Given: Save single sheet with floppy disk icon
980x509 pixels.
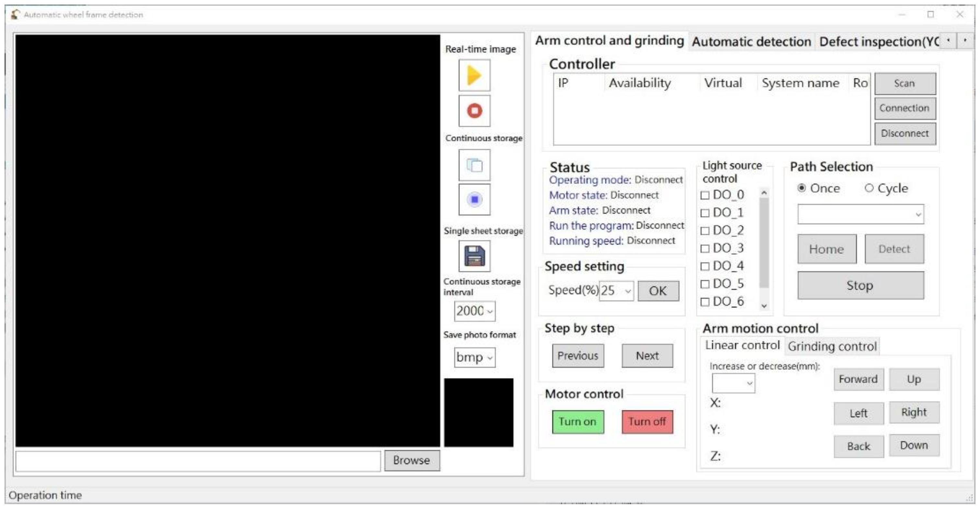Looking at the screenshot, I should pyautogui.click(x=474, y=256).
